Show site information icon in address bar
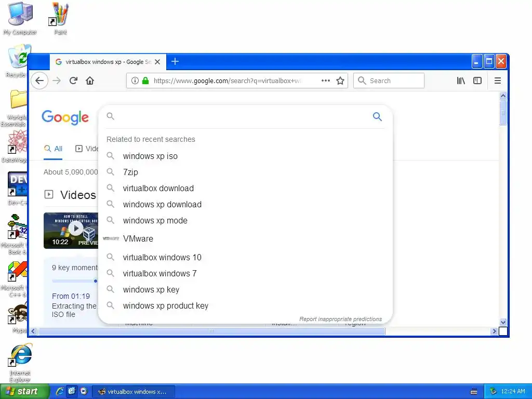The width and height of the screenshot is (532, 399). (x=135, y=81)
